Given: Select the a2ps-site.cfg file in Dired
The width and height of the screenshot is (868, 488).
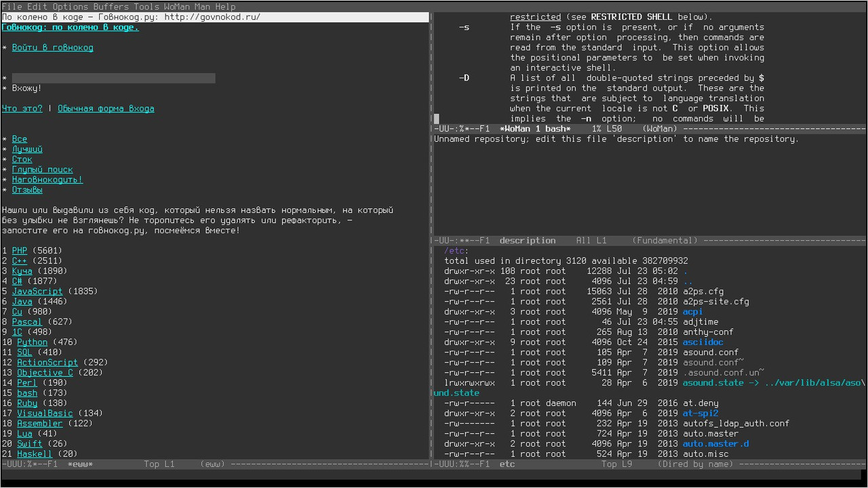Looking at the screenshot, I should coord(716,302).
